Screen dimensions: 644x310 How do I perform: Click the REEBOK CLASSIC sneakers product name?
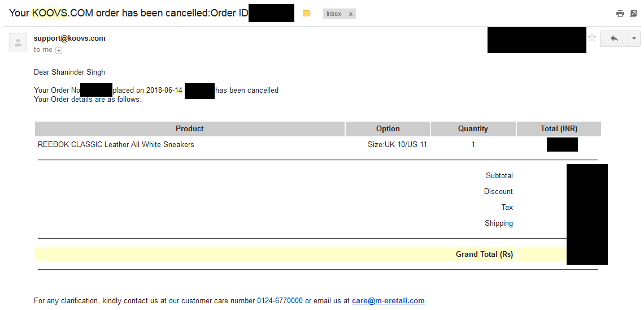tap(116, 145)
